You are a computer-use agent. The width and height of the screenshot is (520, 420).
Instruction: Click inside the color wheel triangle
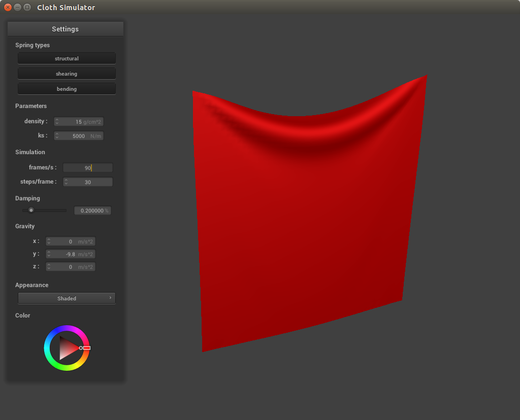pyautogui.click(x=67, y=347)
